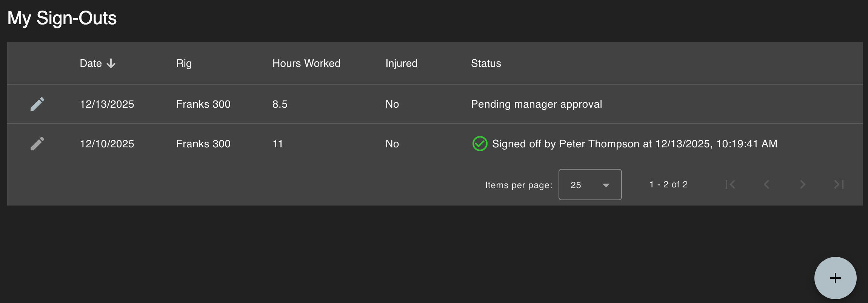Viewport: 868px width, 303px height.
Task: Edit the 12/10/2025 sign-out entry
Action: click(x=37, y=144)
